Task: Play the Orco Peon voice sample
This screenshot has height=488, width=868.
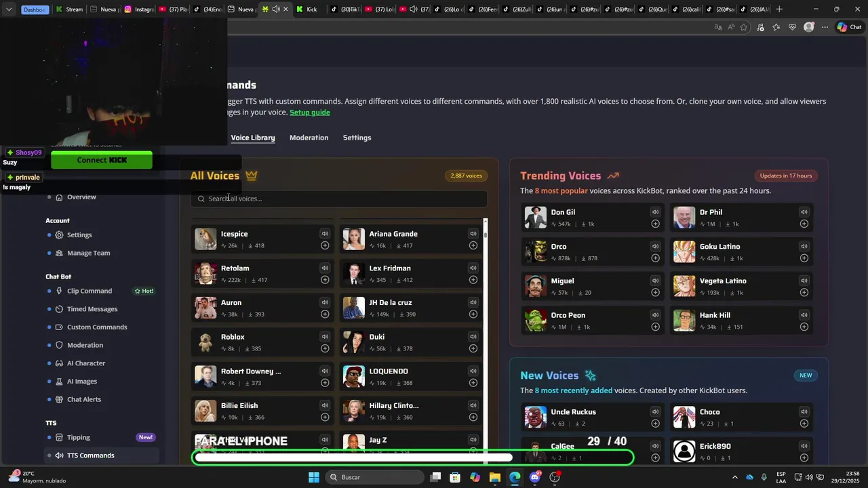Action: point(655,315)
